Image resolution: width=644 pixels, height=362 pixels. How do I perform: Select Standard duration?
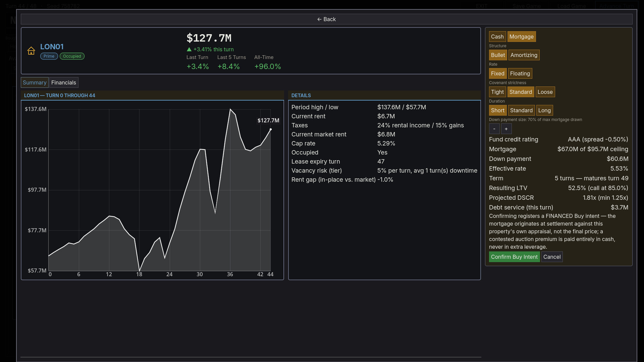[521, 110]
